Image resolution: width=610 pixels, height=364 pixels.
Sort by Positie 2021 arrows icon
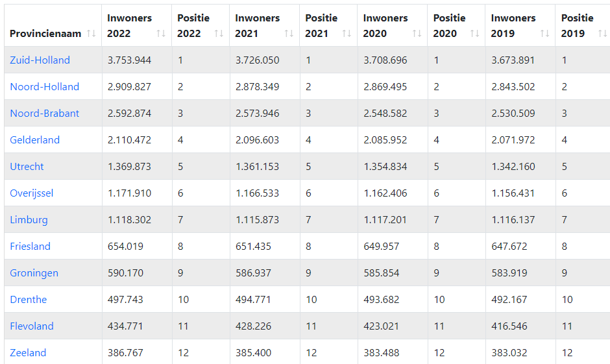tap(347, 34)
